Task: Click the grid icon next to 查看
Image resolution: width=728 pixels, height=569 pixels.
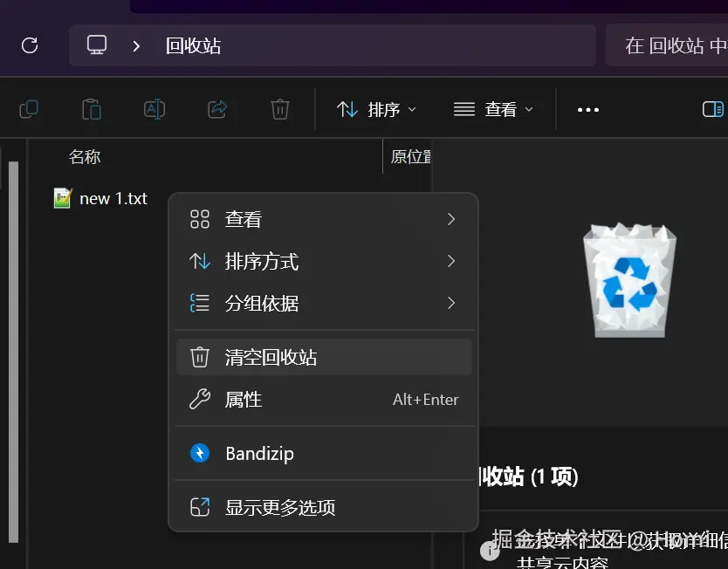Action: [x=200, y=219]
